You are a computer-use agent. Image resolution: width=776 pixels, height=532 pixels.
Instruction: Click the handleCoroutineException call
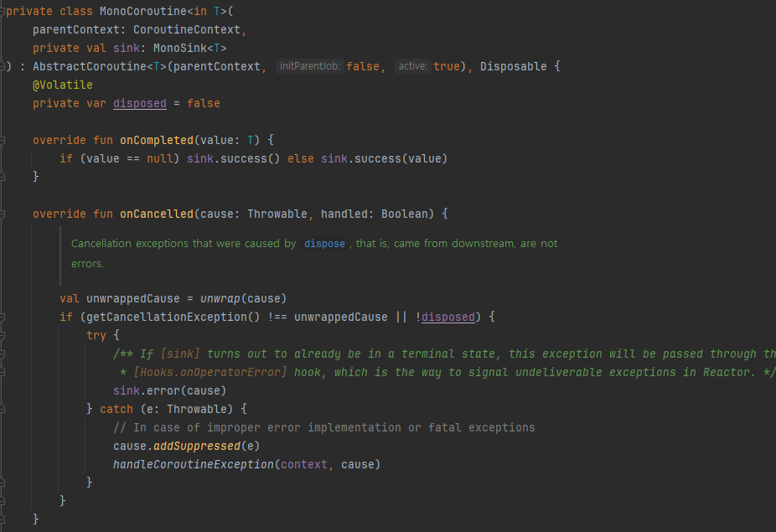pos(193,465)
